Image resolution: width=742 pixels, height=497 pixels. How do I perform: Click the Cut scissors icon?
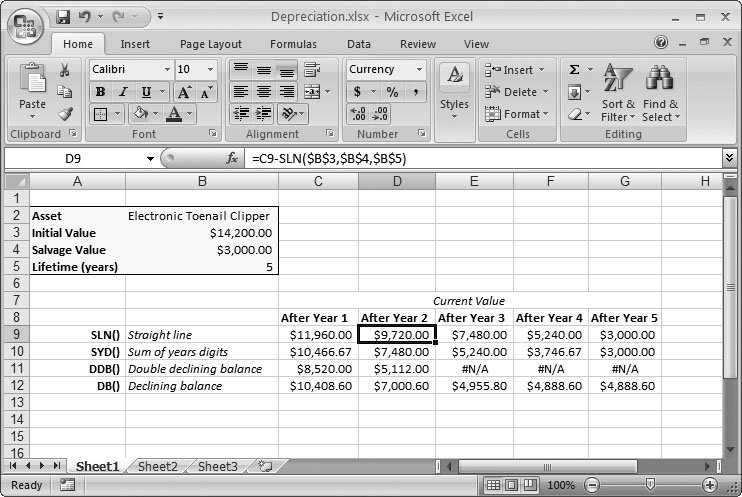[x=65, y=70]
